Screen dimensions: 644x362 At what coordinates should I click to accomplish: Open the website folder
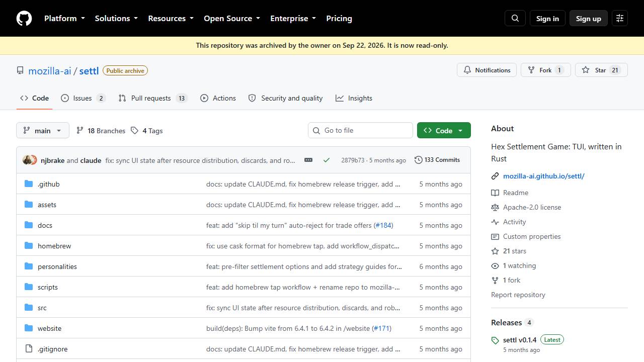[49, 328]
